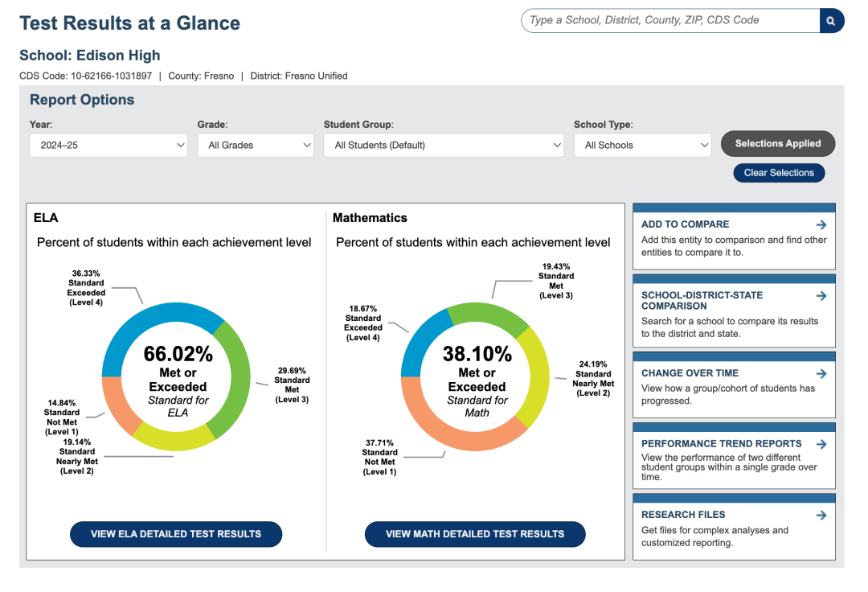Open View Math Detailed Test Results
Image resolution: width=868 pixels, height=592 pixels.
click(475, 534)
